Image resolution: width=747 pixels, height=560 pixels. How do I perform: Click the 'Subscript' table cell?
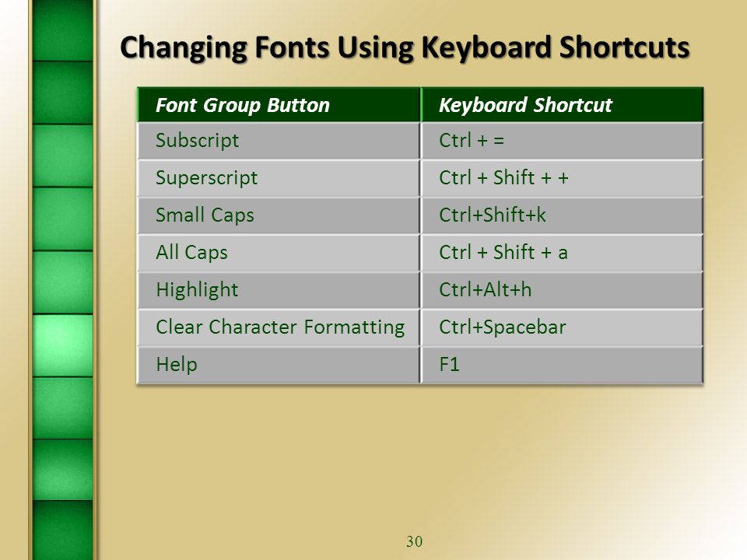[x=279, y=141]
